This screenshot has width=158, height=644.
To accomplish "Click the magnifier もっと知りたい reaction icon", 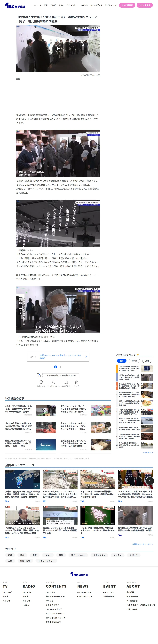I will pos(53,382).
